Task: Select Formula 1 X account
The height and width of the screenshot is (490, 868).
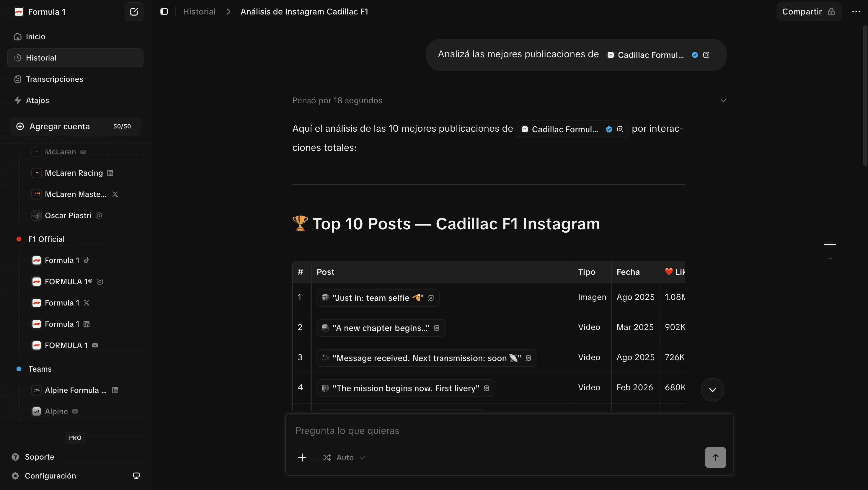Action: click(61, 303)
